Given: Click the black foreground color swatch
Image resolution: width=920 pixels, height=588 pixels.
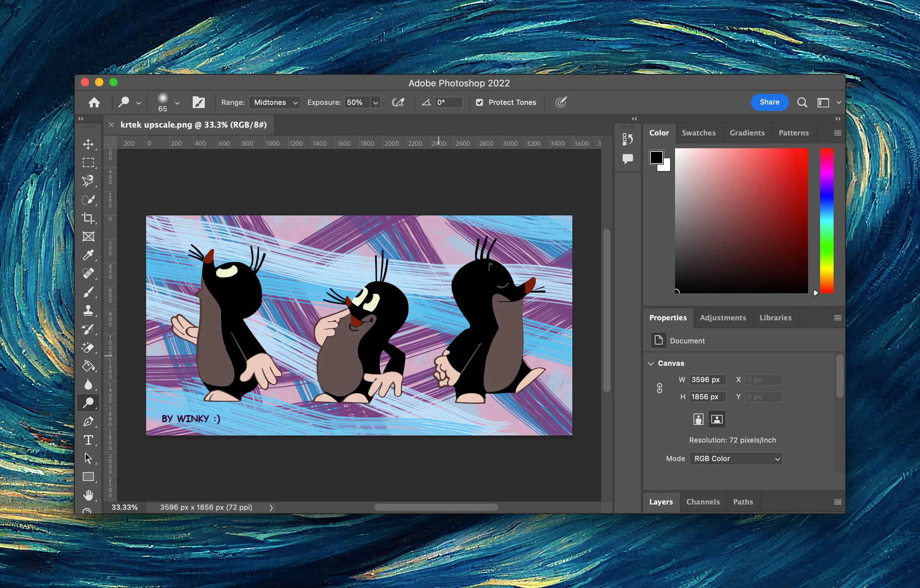Looking at the screenshot, I should pyautogui.click(x=656, y=157).
